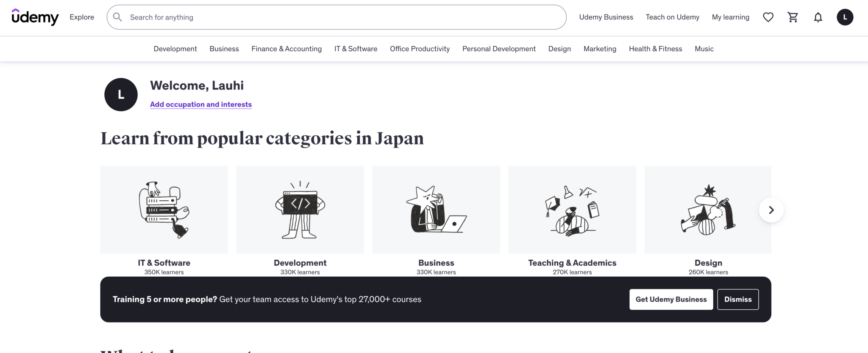The width and height of the screenshot is (868, 353).
Task: Click the search magnifier icon
Action: (x=118, y=17)
